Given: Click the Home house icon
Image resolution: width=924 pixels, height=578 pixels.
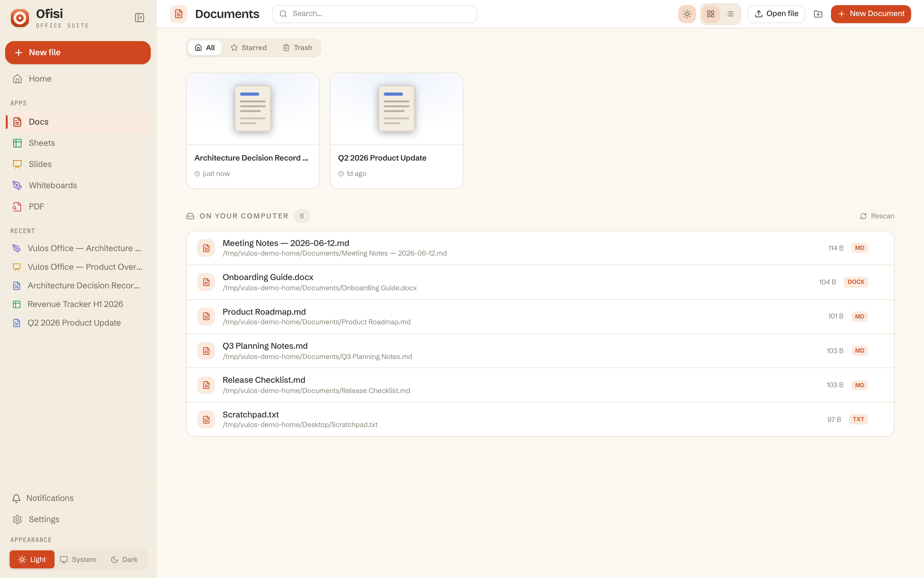Looking at the screenshot, I should pos(17,79).
